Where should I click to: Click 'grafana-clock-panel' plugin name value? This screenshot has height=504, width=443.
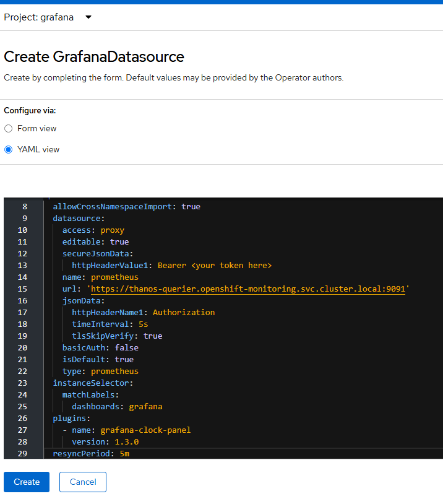pos(145,430)
